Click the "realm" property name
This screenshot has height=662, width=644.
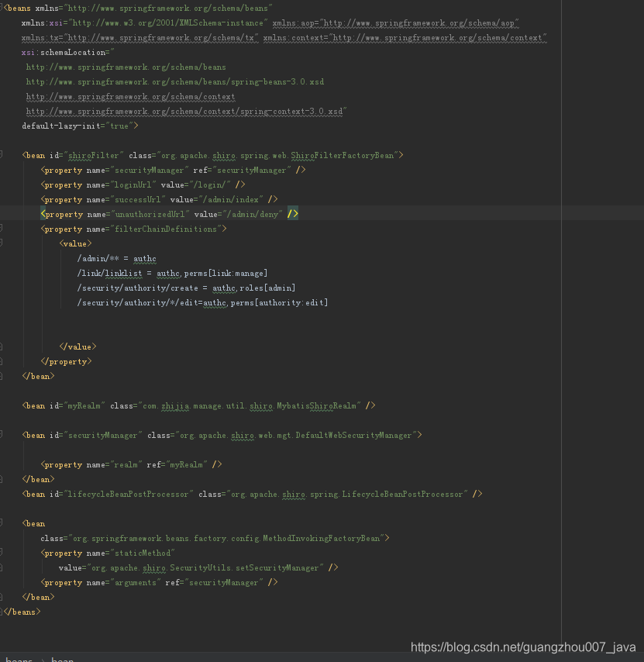click(x=126, y=464)
